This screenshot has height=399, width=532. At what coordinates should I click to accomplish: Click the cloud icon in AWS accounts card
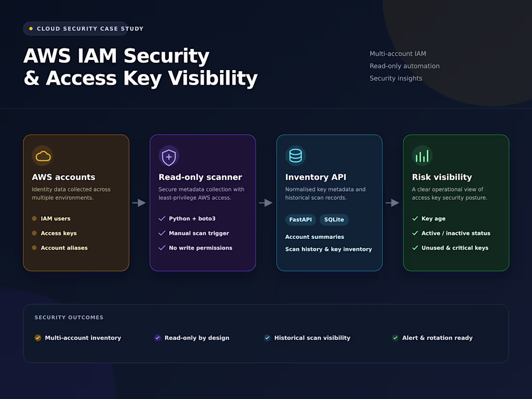43,156
